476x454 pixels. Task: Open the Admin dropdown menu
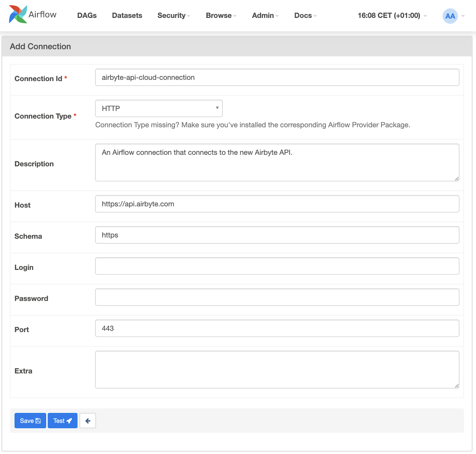point(265,15)
